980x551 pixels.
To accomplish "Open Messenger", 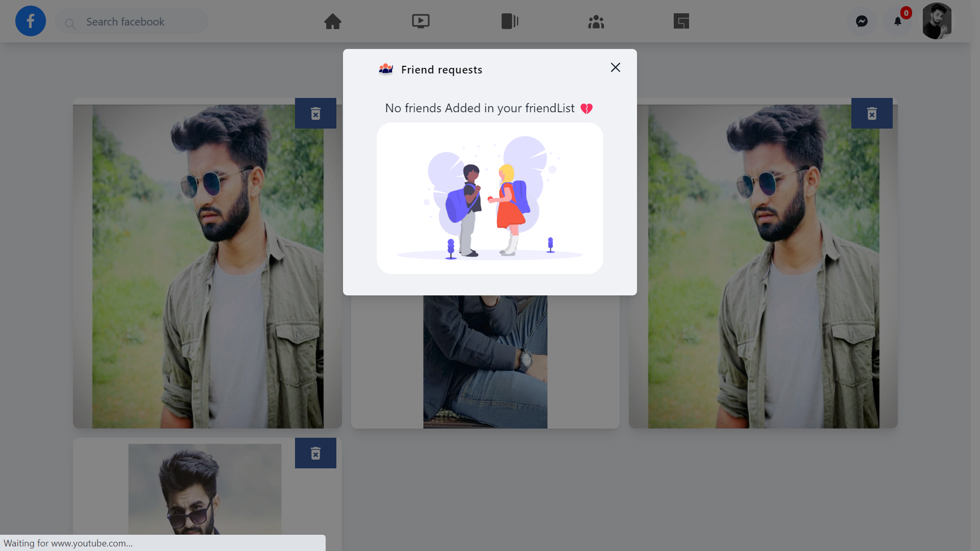I will pos(862,21).
